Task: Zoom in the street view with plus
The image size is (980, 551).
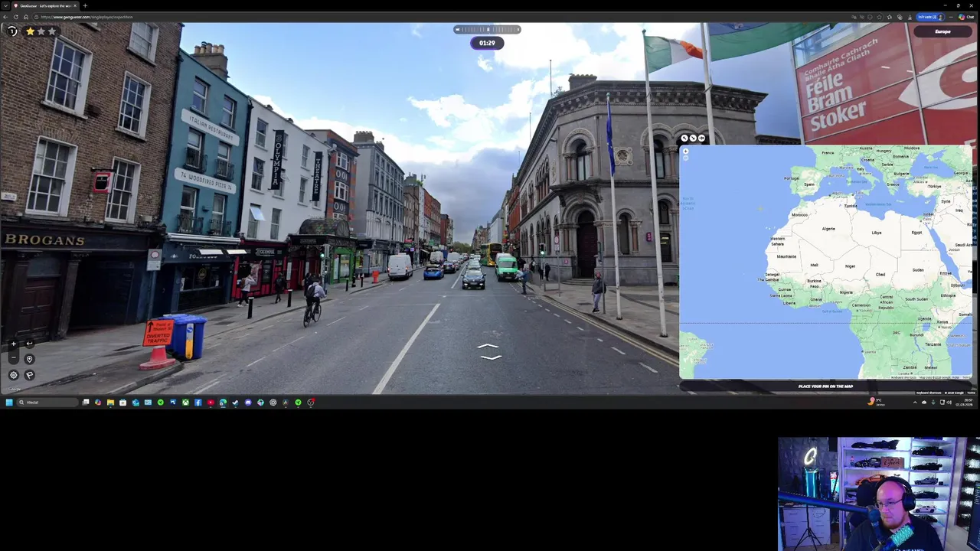Action: point(14,344)
